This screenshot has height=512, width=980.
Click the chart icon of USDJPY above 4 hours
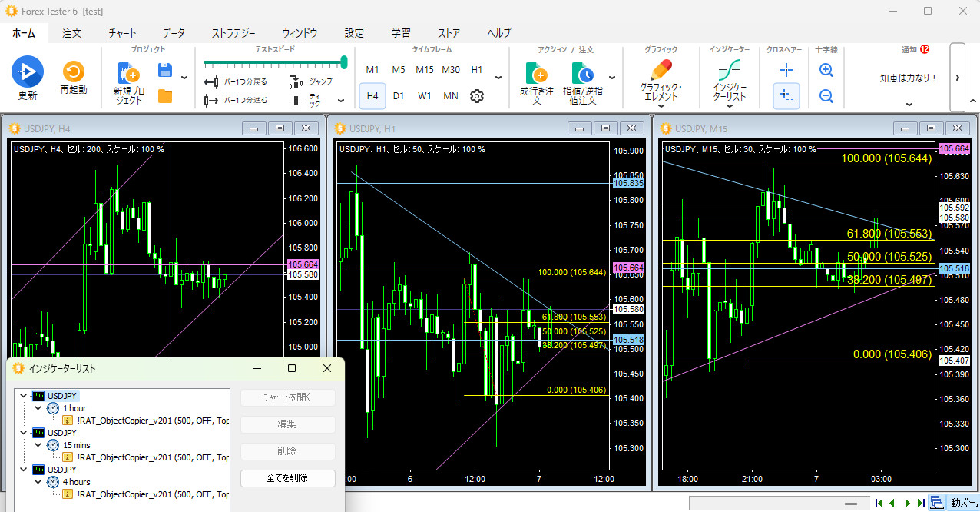[38, 470]
